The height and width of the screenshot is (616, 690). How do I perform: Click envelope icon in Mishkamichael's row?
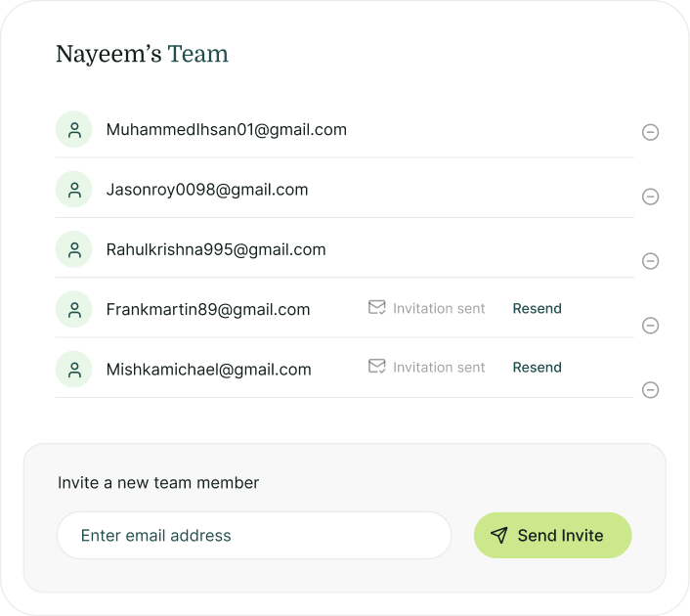[376, 367]
